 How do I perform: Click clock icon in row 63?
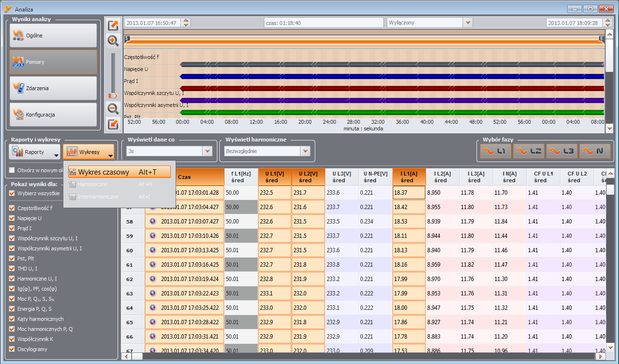(153, 293)
